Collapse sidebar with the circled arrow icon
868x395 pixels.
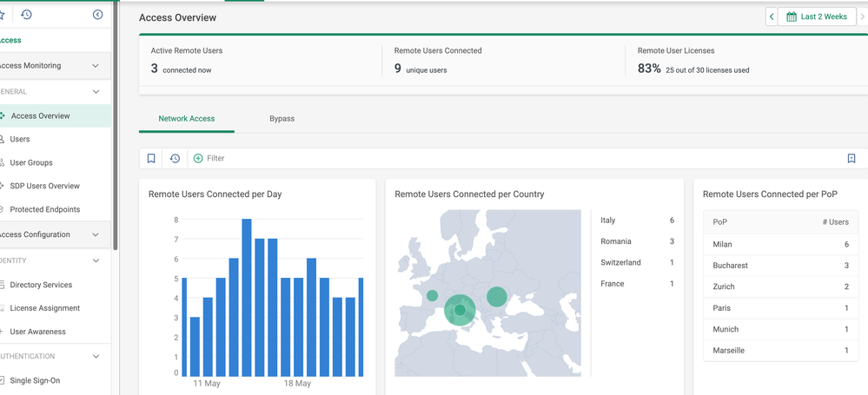click(98, 15)
